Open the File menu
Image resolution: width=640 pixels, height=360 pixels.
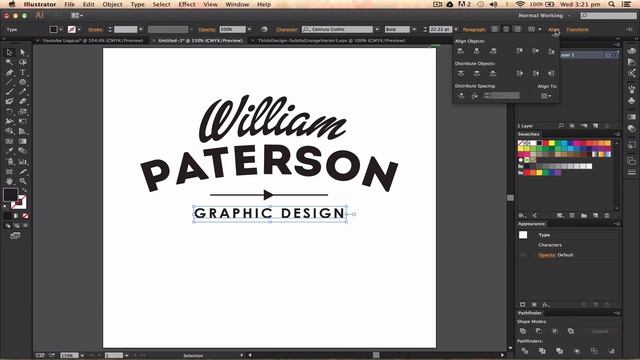[69, 4]
